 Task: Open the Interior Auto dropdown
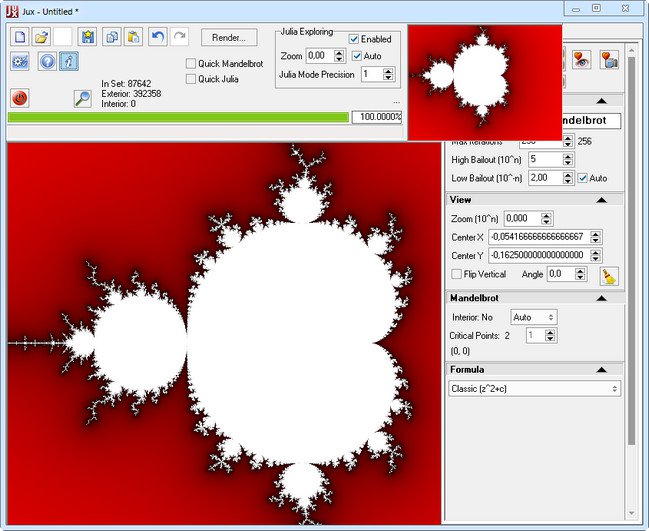click(x=534, y=317)
